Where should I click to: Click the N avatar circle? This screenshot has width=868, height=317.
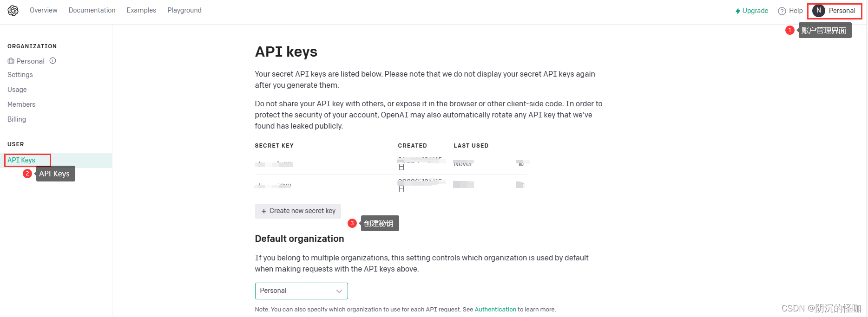click(819, 11)
